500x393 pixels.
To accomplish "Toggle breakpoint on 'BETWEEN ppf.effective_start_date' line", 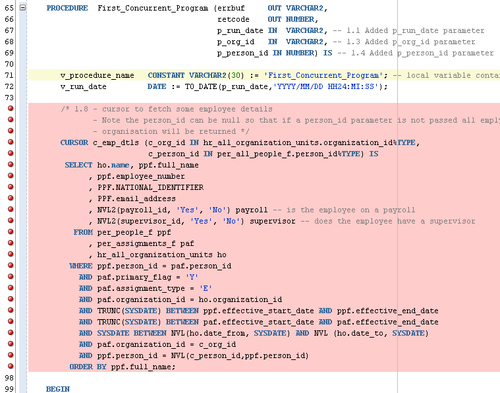I will pos(11,310).
